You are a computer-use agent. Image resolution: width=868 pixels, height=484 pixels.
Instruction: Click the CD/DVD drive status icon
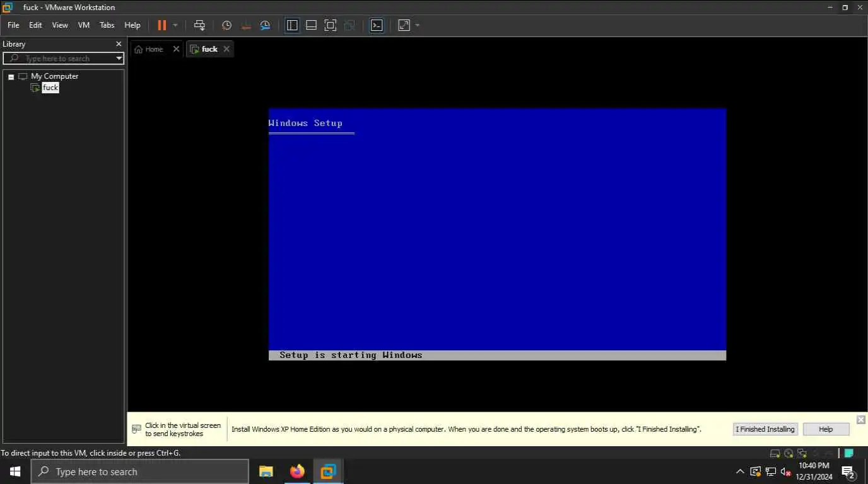[x=789, y=453]
